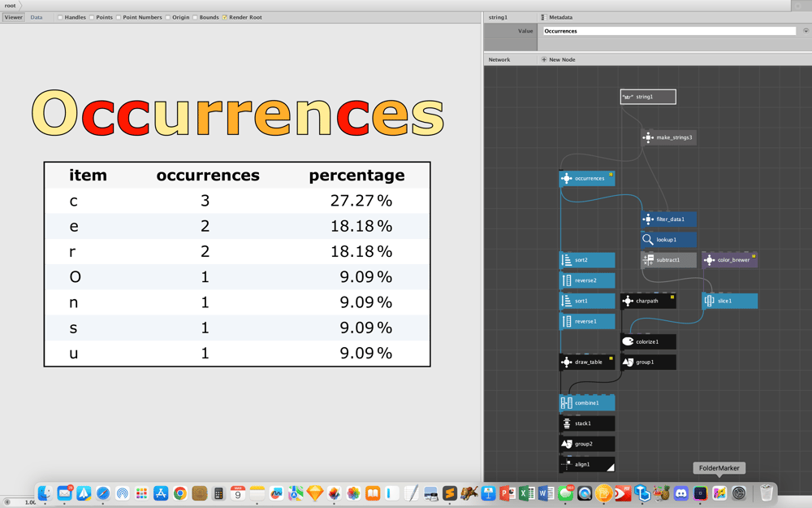Enable the Point Numbers checkbox

[x=119, y=17]
